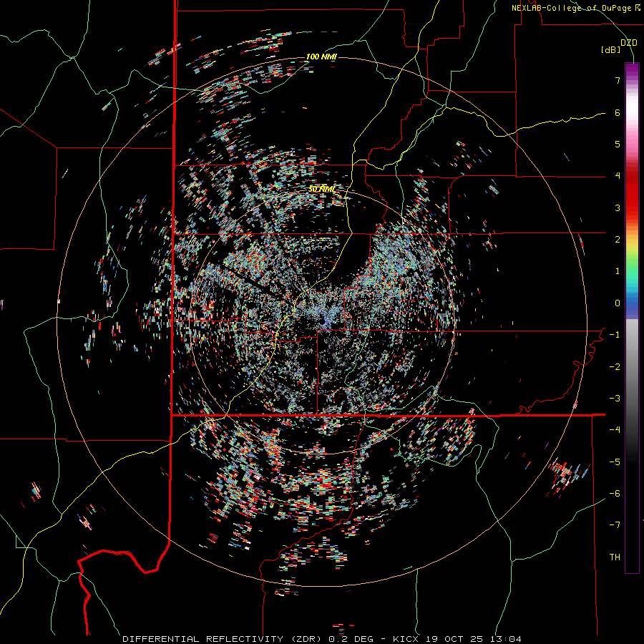
Task: Pick the pink band near 5 dB on color bar
Action: click(632, 142)
